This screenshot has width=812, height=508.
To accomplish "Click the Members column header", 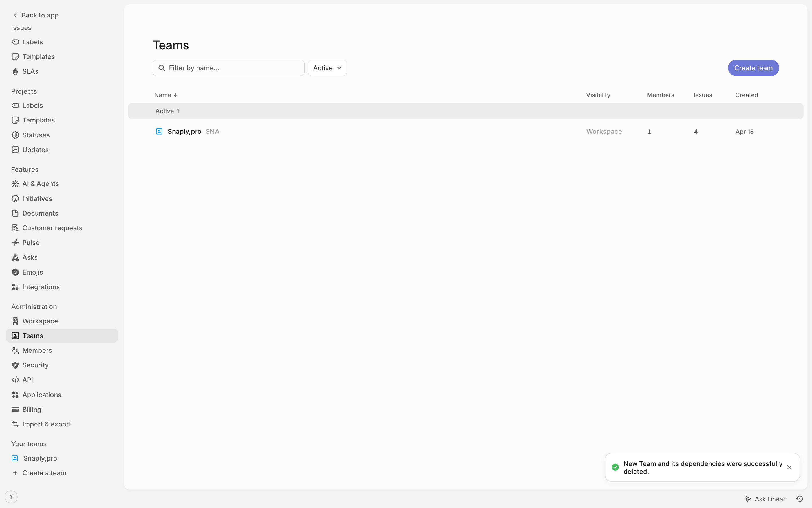I will 660,95.
